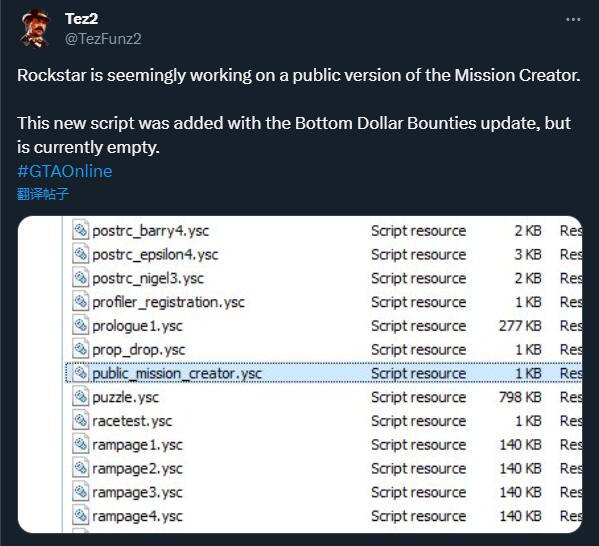
Task: Open the #GTAOnline hashtag link
Action: 65,171
